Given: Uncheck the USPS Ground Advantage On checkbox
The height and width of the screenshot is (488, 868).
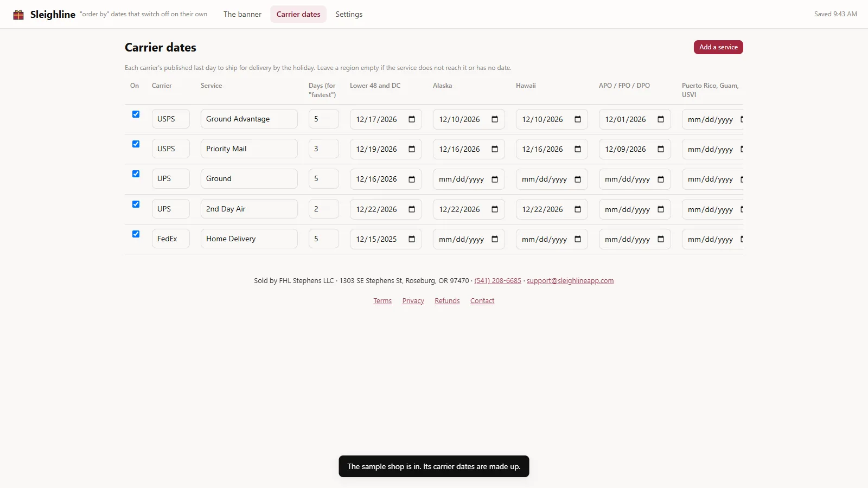Looking at the screenshot, I should click(136, 114).
